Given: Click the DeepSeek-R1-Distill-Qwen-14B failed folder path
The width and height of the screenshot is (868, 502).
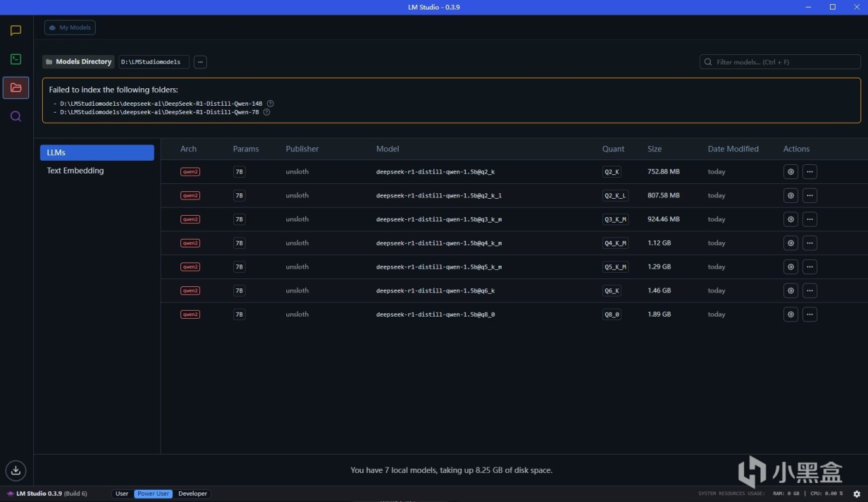Looking at the screenshot, I should pos(161,104).
